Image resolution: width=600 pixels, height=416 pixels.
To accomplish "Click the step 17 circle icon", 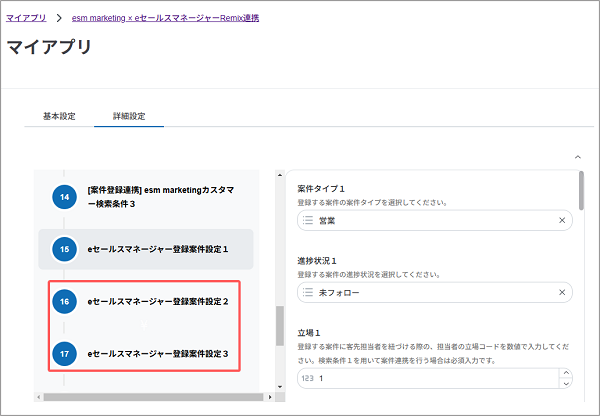I will tap(65, 354).
